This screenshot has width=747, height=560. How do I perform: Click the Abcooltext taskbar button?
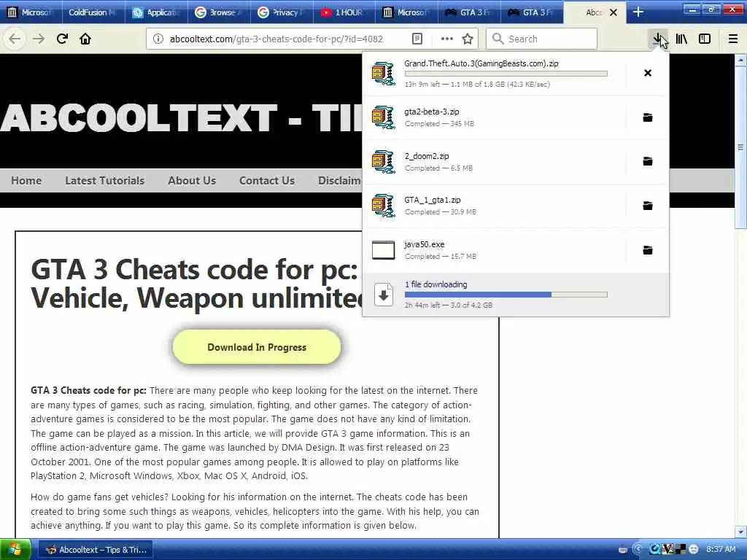(96, 550)
